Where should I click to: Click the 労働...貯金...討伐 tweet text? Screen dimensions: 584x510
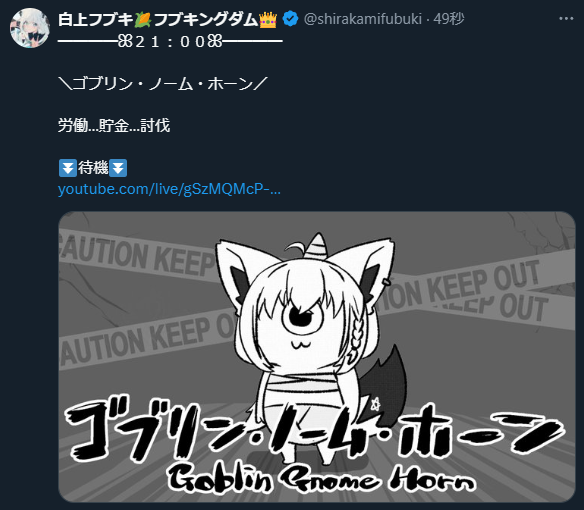click(114, 126)
